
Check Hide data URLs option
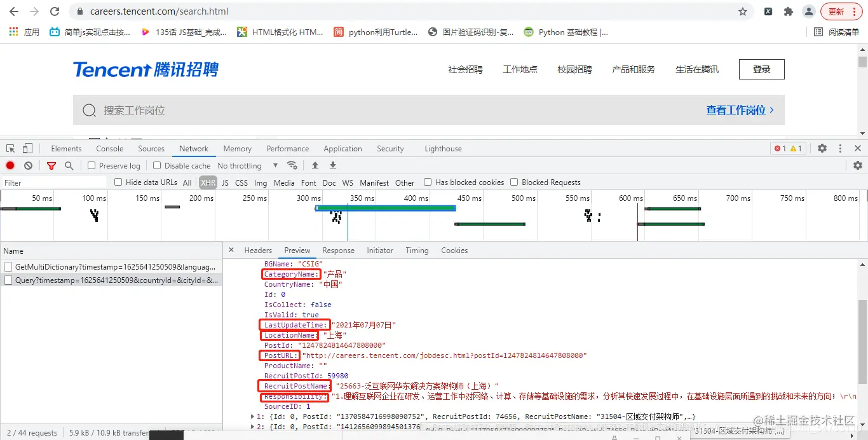[x=118, y=182]
